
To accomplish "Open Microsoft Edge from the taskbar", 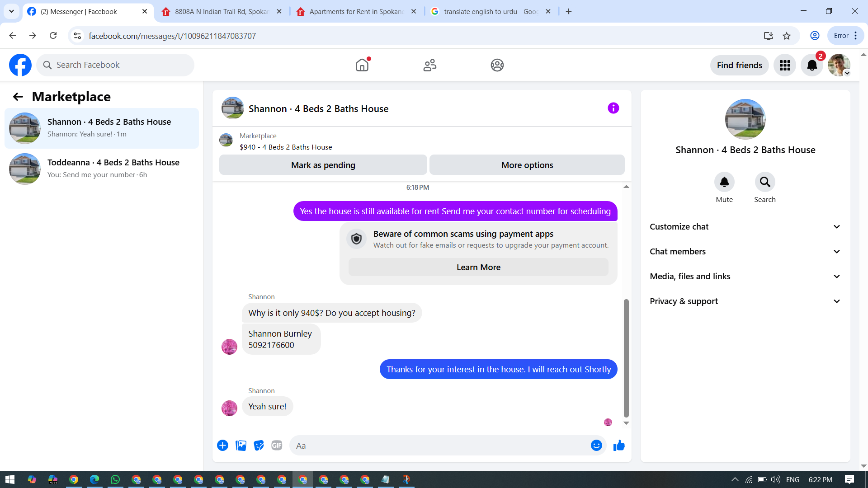I will point(94,479).
